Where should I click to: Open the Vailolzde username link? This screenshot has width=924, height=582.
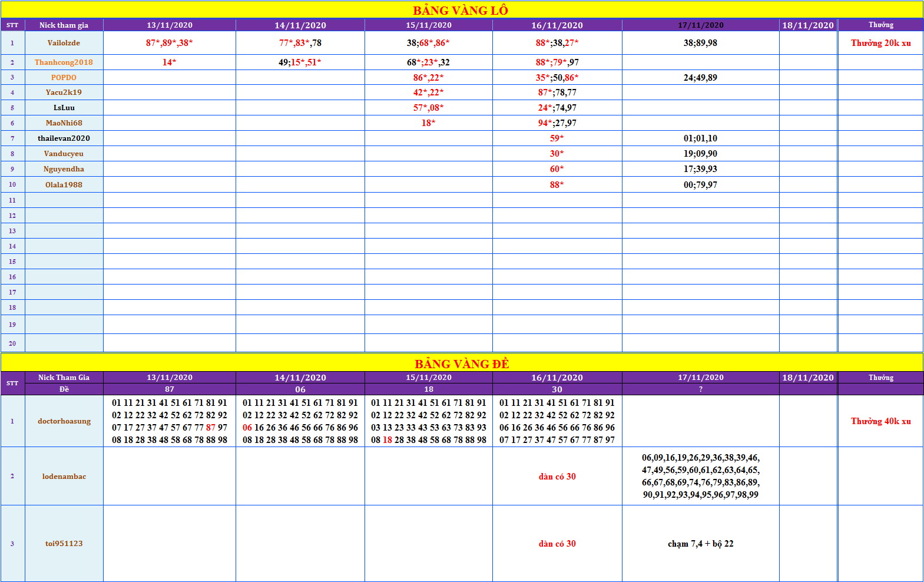64,43
